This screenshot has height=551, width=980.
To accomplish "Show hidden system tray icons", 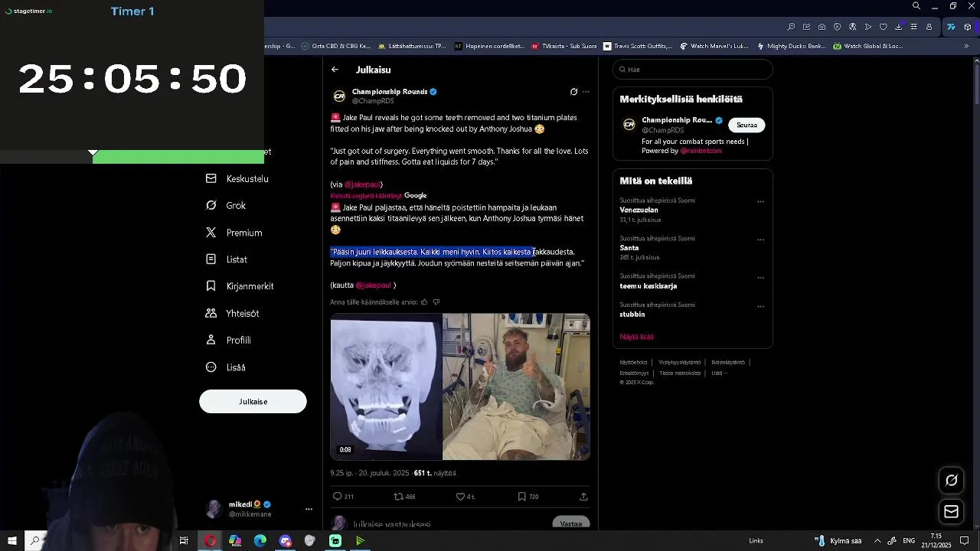I will [x=877, y=541].
